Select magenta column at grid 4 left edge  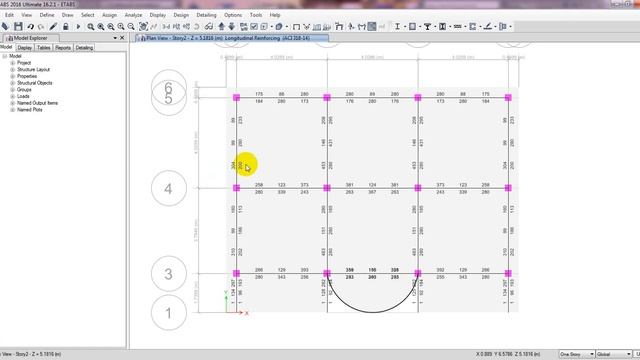coord(236,188)
